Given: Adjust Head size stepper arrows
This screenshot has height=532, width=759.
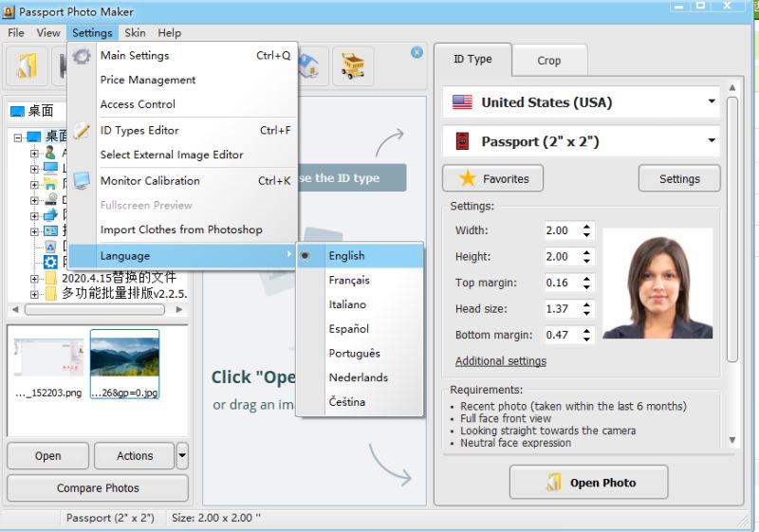Looking at the screenshot, I should click(586, 308).
